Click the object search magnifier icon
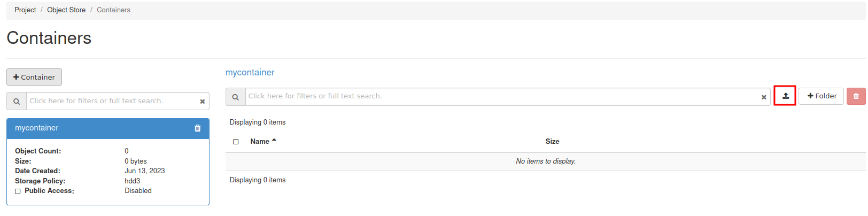Viewport: 868px width, 216px height. coord(235,97)
